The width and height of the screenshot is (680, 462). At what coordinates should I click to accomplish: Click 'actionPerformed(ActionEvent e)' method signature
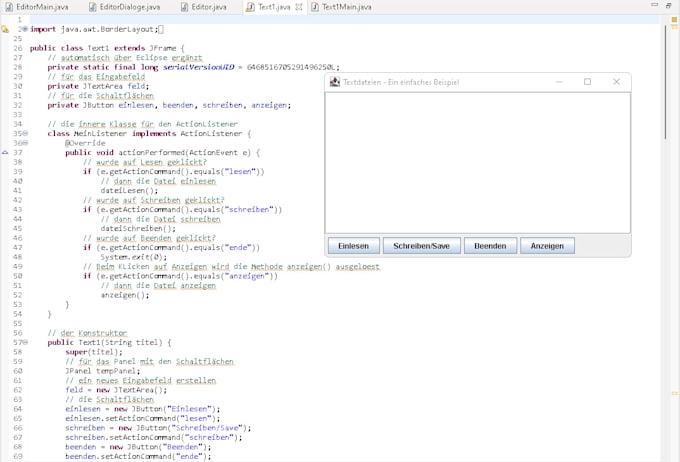pos(185,153)
